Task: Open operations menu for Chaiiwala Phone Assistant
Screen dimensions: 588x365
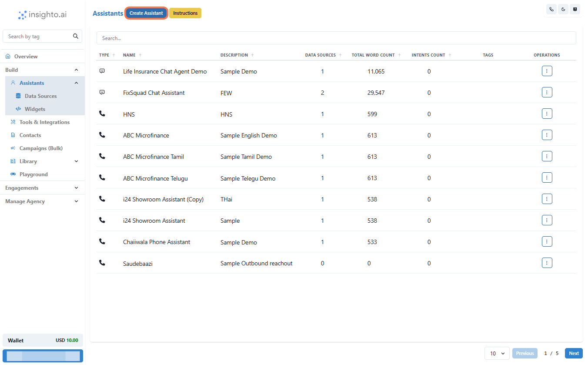Action: pos(547,241)
